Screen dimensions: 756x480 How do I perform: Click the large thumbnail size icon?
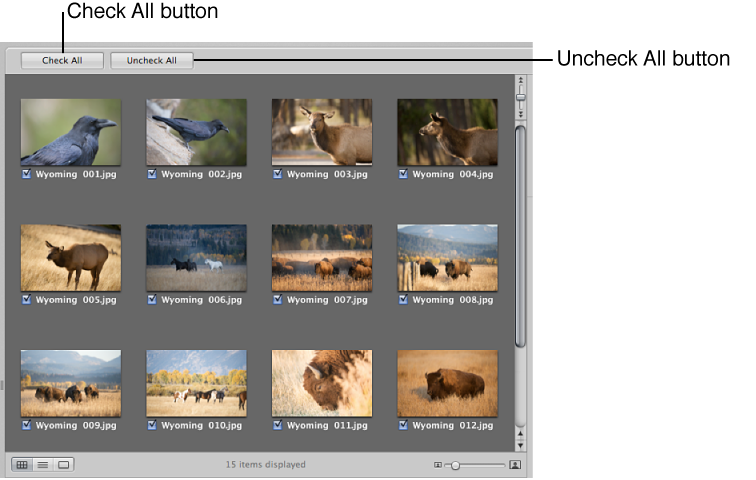click(515, 465)
